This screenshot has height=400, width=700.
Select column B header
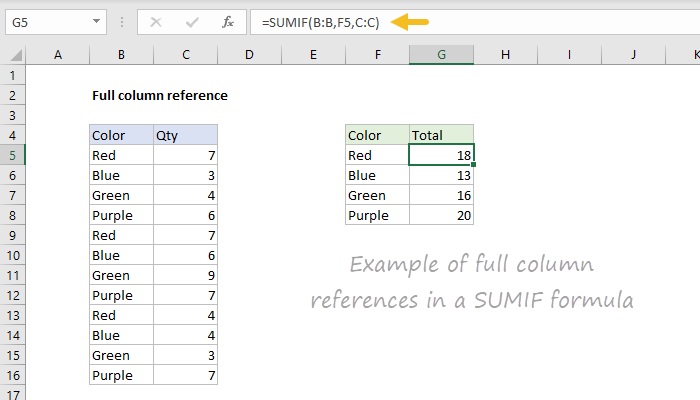tap(119, 54)
